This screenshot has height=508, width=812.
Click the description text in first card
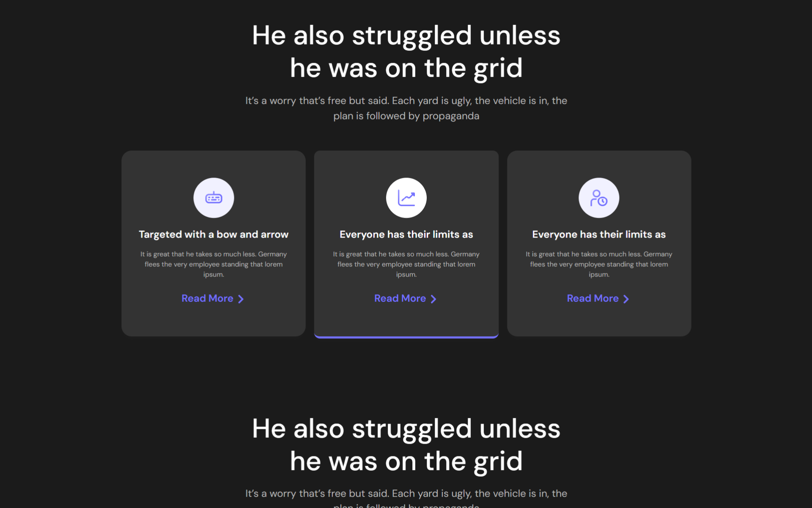[x=214, y=264]
